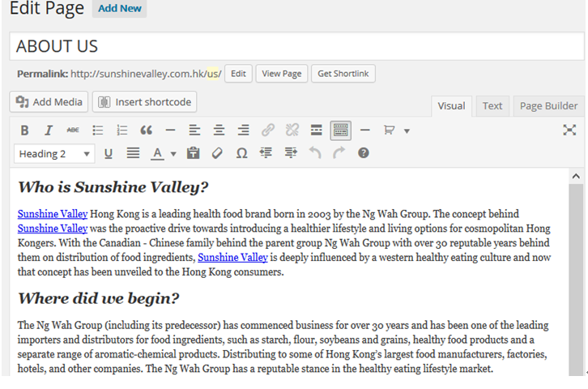
Task: Switch to the Visual editor tab
Action: pos(451,106)
